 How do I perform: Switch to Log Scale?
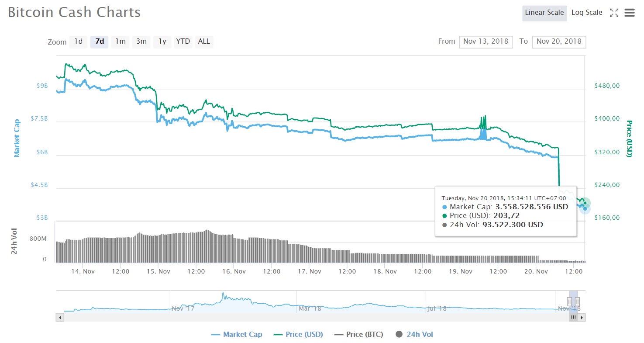(x=587, y=13)
